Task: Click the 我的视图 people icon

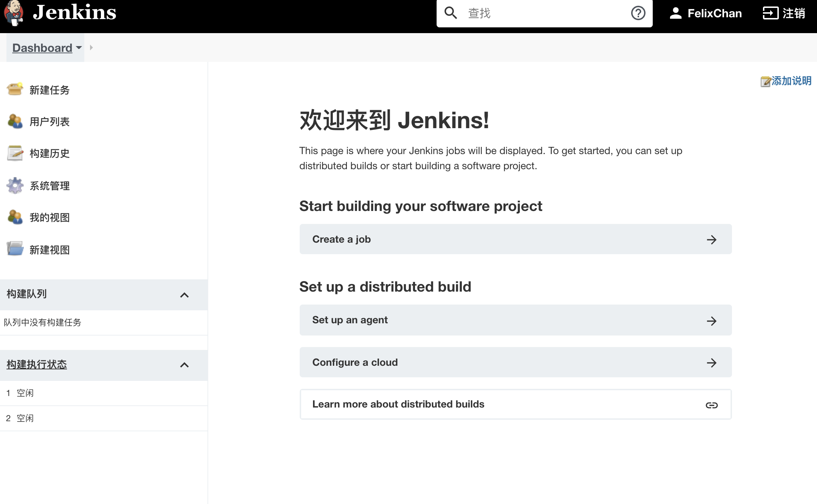Action: tap(15, 217)
